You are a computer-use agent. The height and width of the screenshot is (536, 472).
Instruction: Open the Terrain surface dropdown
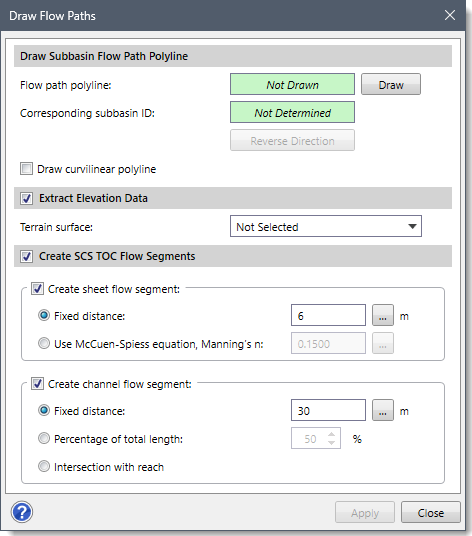point(326,226)
